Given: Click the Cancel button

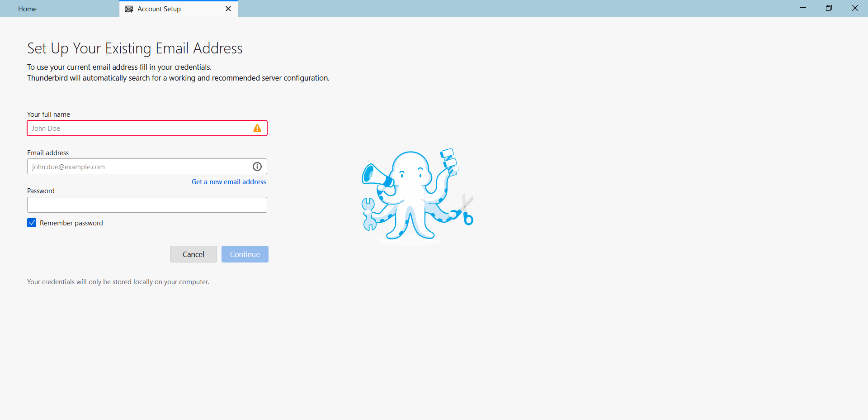Looking at the screenshot, I should click(193, 254).
